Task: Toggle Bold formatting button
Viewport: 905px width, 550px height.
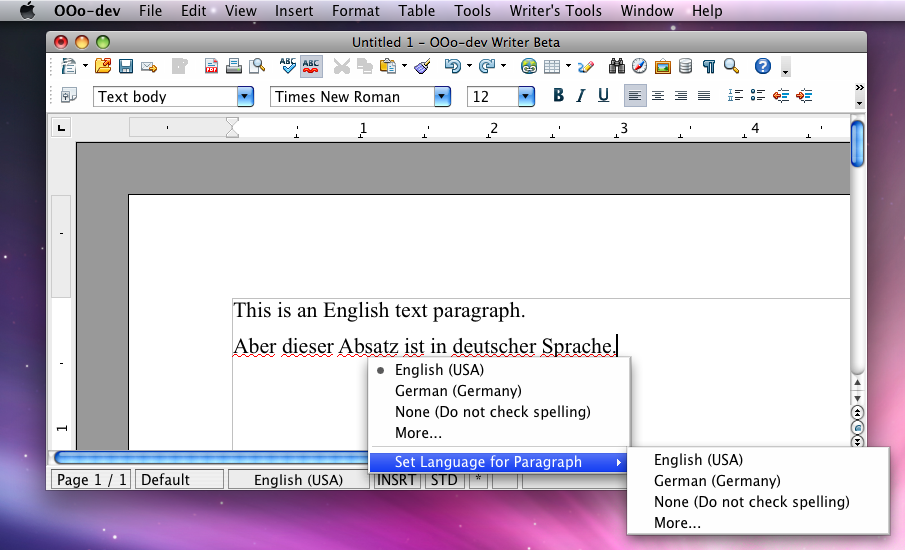Action: pos(558,96)
